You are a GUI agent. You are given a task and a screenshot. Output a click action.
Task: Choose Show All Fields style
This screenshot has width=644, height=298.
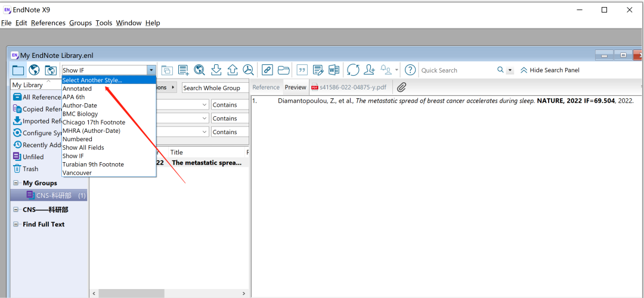pyautogui.click(x=109, y=147)
